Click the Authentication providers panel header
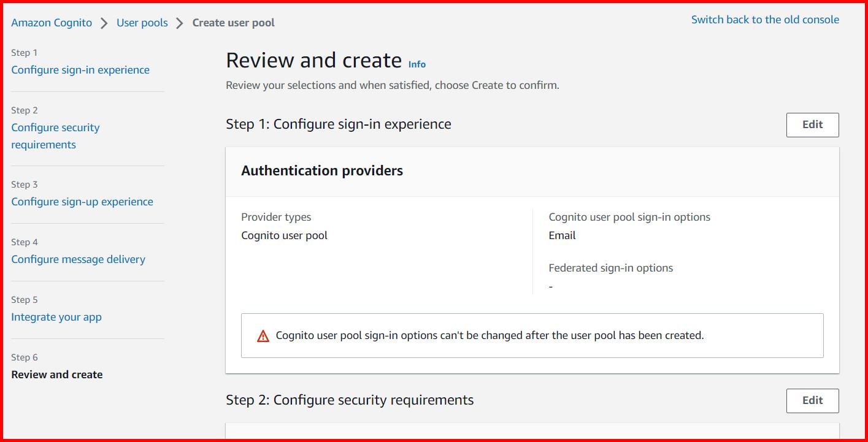This screenshot has width=868, height=442. click(321, 170)
